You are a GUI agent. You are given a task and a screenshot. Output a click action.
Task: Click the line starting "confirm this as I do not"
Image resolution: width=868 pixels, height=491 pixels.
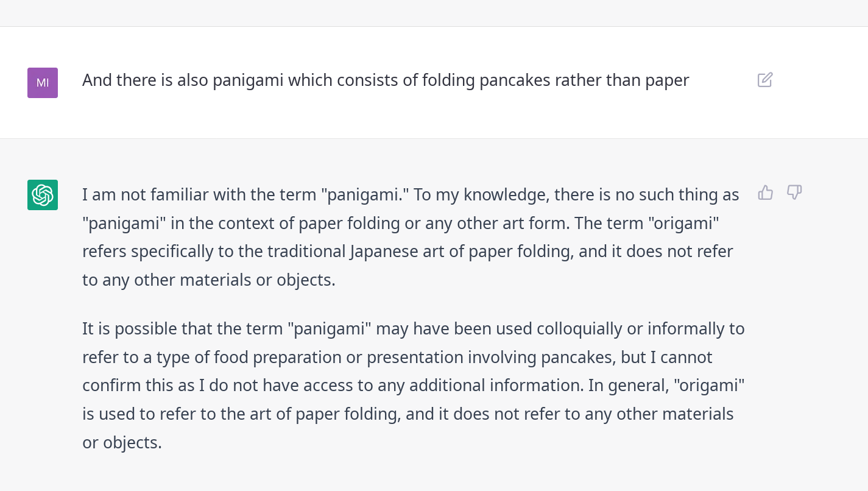[x=414, y=386]
